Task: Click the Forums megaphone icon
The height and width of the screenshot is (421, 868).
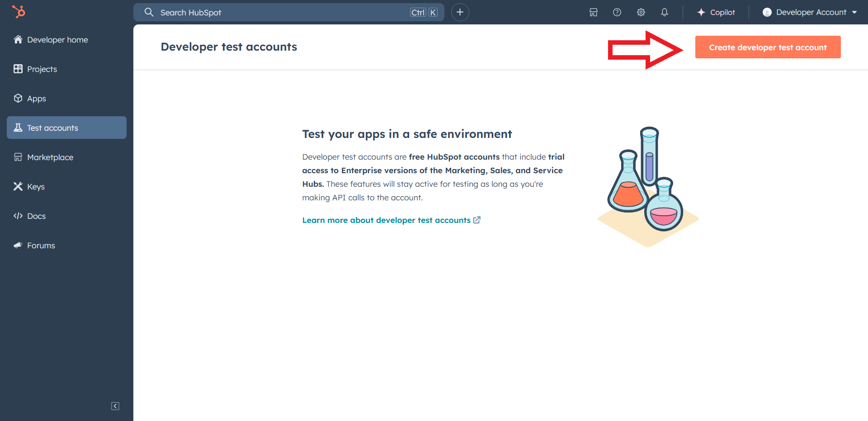Action: click(18, 245)
